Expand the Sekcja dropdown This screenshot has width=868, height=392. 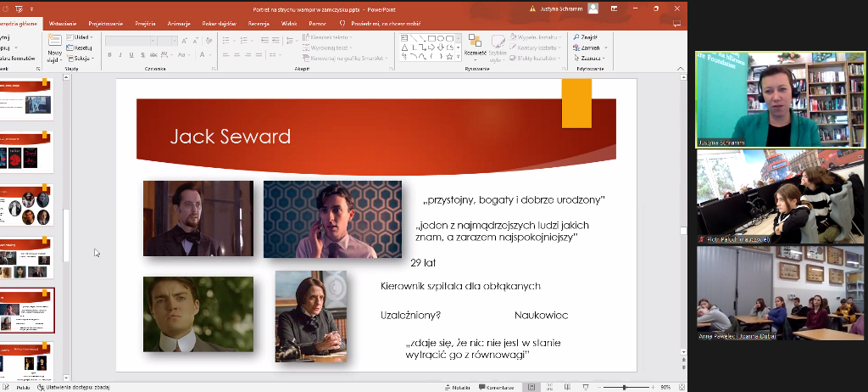(x=81, y=59)
